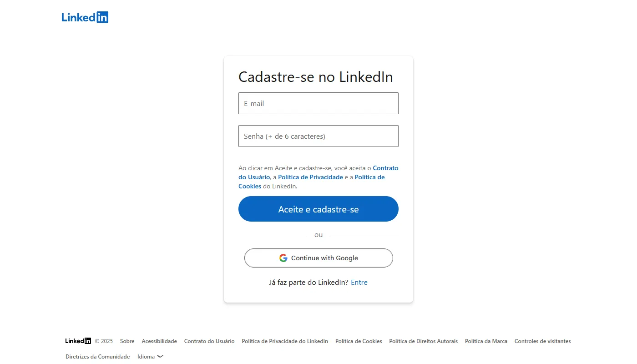Open Política de Privacidade link in form

[x=310, y=177]
